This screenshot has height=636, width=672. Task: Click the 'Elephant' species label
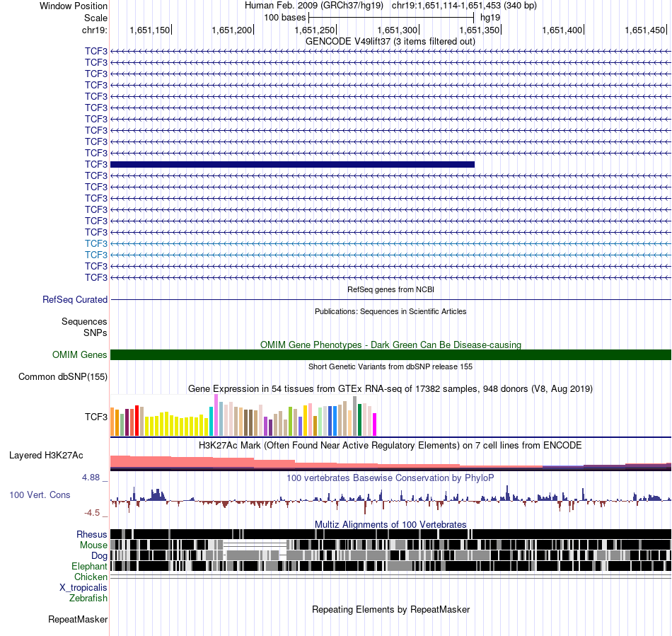point(89,566)
